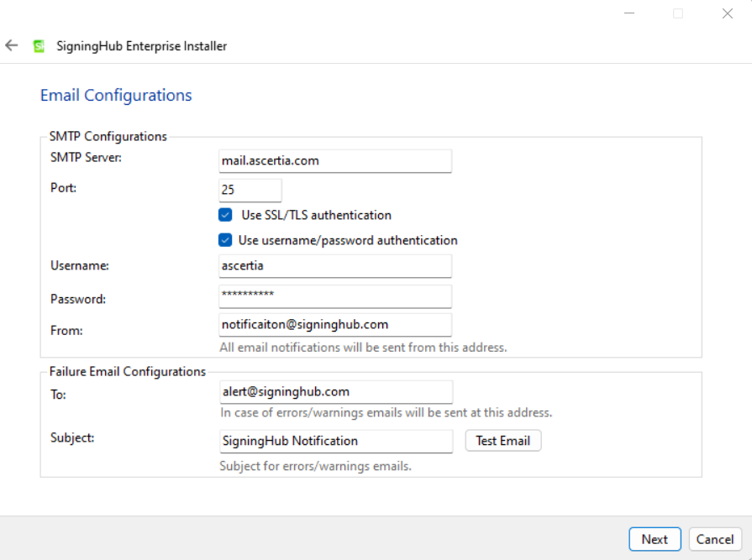This screenshot has width=752, height=560.
Task: Click into the Password field
Action: pyautogui.click(x=335, y=296)
